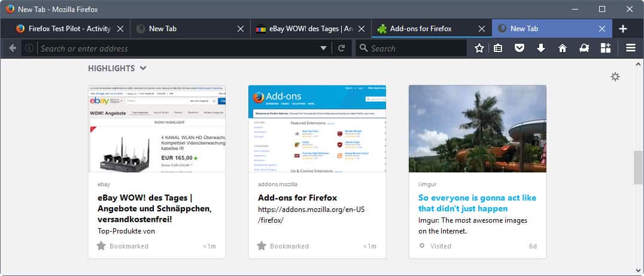Screen dimensions: 644x276
Task: Show bookmarks list icon
Action: pyautogui.click(x=498, y=48)
